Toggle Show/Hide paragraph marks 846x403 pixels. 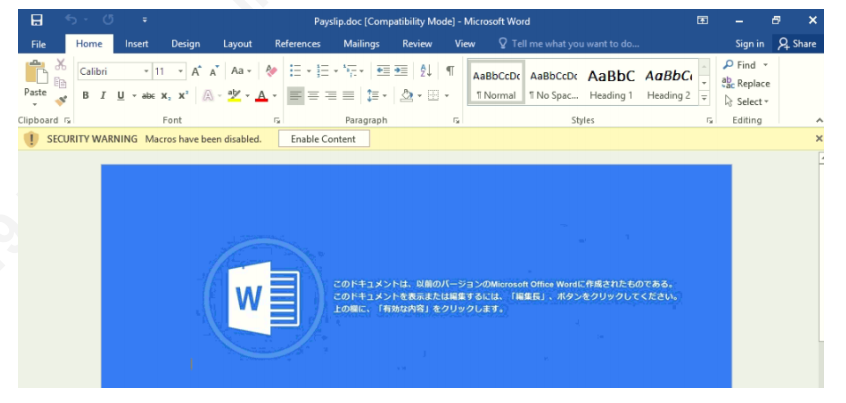click(450, 71)
